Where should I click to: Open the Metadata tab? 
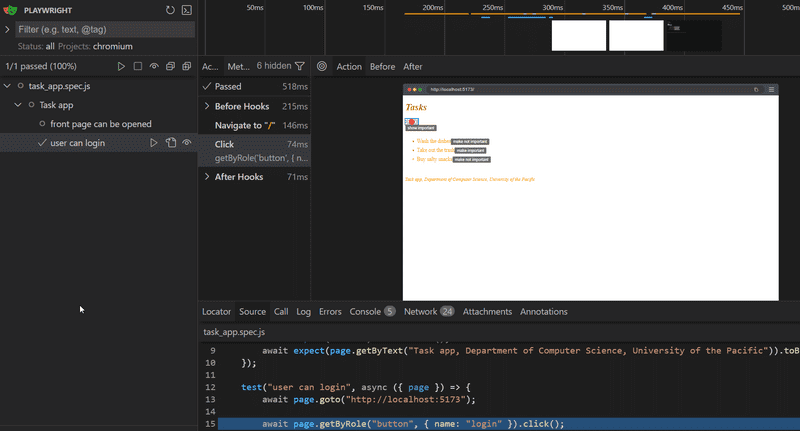point(238,66)
